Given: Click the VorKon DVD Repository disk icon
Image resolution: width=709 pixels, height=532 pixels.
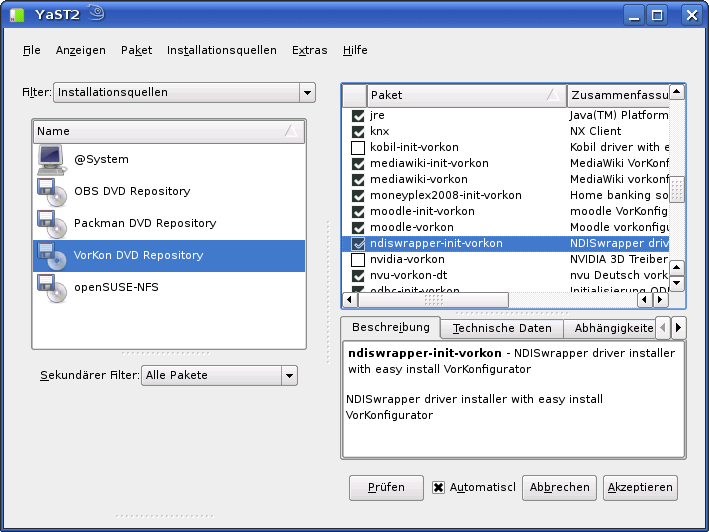Looking at the screenshot, I should 52,256.
